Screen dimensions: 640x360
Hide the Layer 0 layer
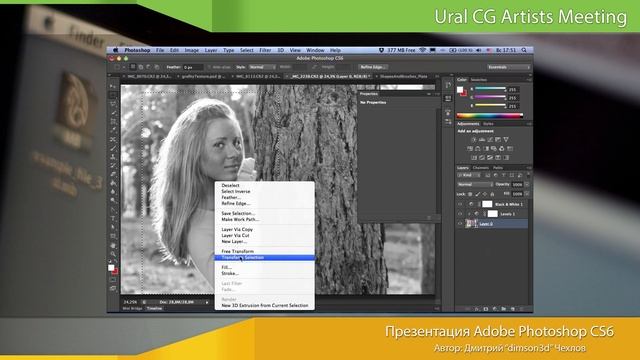[460, 223]
